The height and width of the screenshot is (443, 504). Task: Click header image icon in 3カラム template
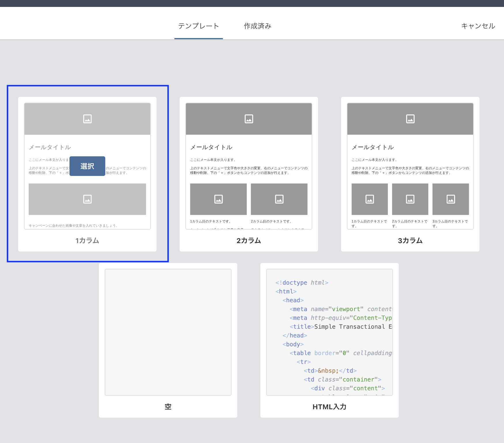pos(410,119)
